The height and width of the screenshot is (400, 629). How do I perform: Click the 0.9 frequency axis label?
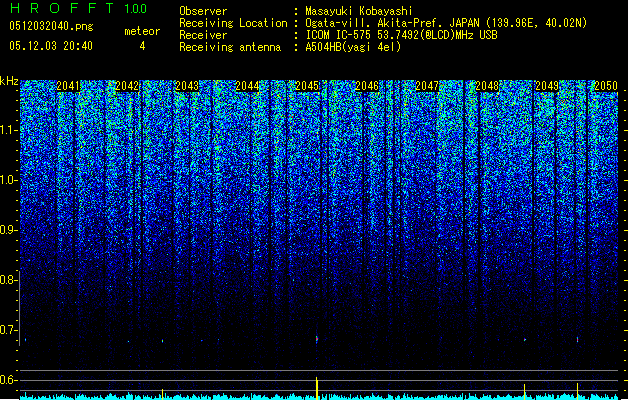tap(8, 230)
